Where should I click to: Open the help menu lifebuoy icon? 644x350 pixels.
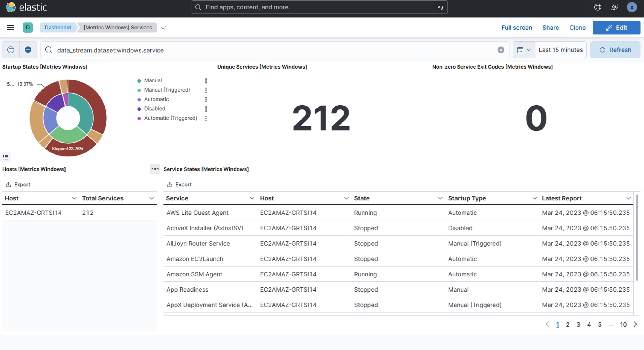pyautogui.click(x=597, y=7)
